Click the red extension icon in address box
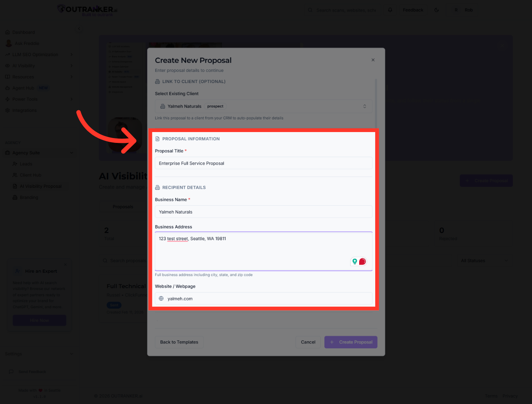This screenshot has height=404, width=532. (x=363, y=261)
